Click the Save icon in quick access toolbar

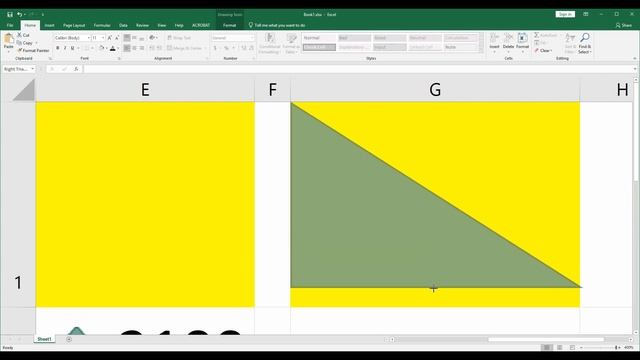click(x=10, y=15)
